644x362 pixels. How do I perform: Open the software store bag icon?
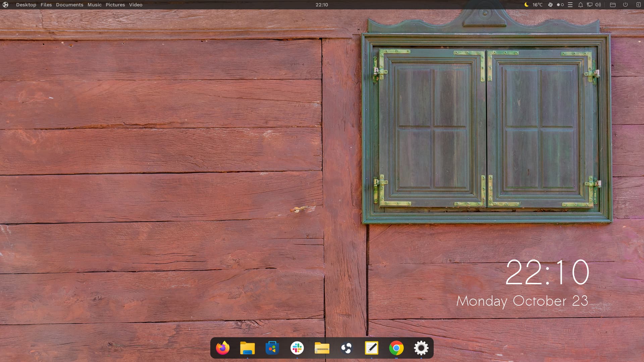tap(272, 348)
